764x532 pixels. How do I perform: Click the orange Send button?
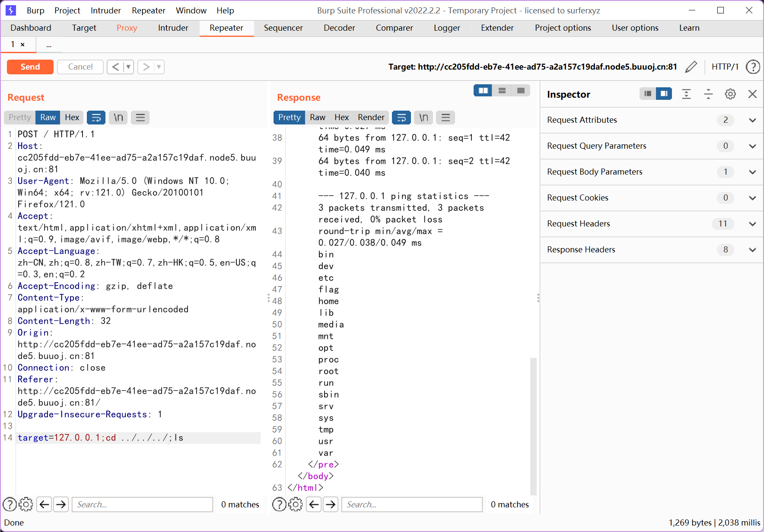[30, 67]
